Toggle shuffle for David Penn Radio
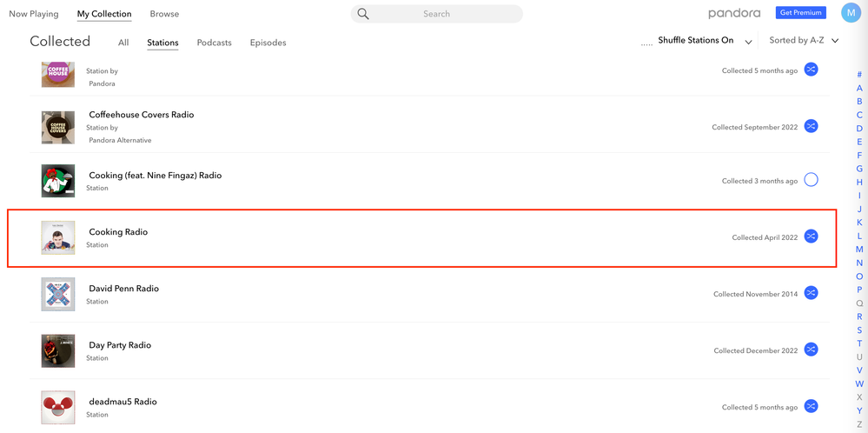 [x=811, y=293]
